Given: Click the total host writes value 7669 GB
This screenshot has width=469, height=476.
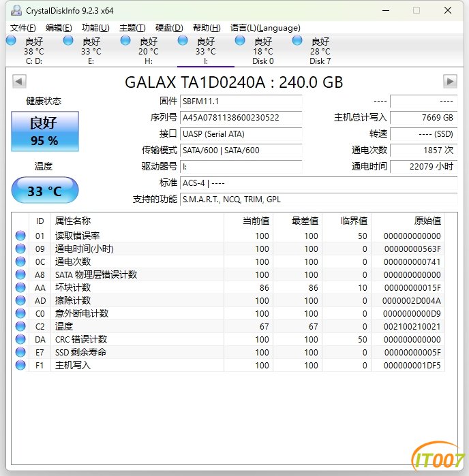Looking at the screenshot, I should point(424,118).
